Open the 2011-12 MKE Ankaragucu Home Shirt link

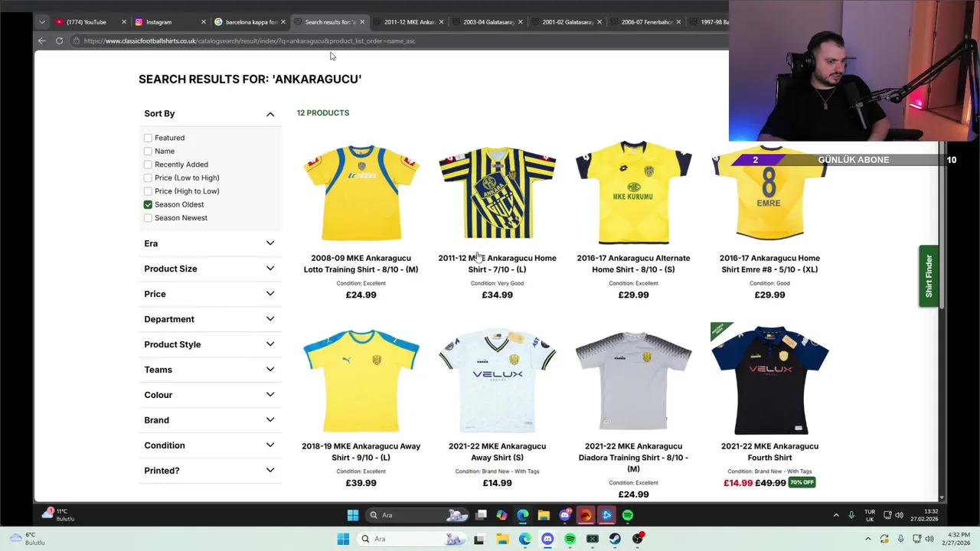coord(497,264)
